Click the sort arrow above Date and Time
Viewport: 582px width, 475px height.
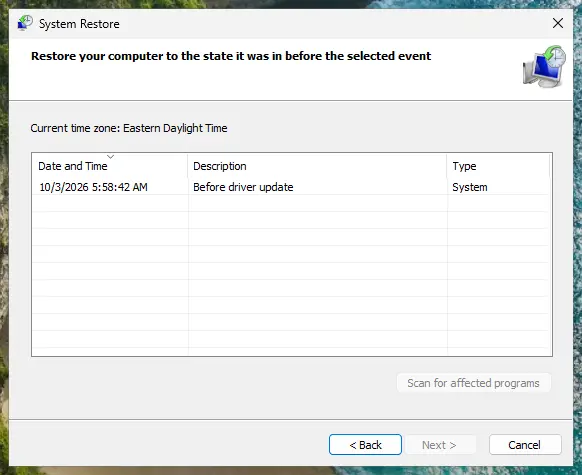(110, 156)
